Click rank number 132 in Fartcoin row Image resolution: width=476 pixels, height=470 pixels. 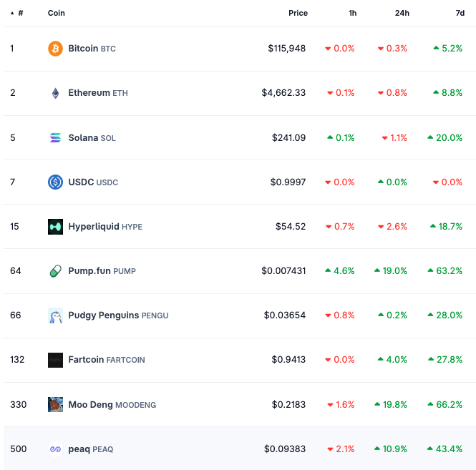17,360
